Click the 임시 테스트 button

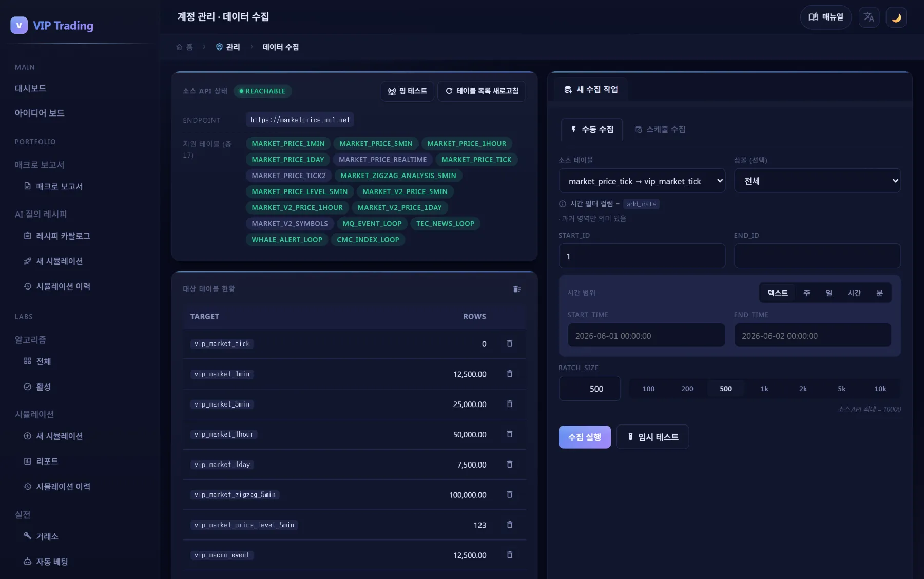(652, 437)
